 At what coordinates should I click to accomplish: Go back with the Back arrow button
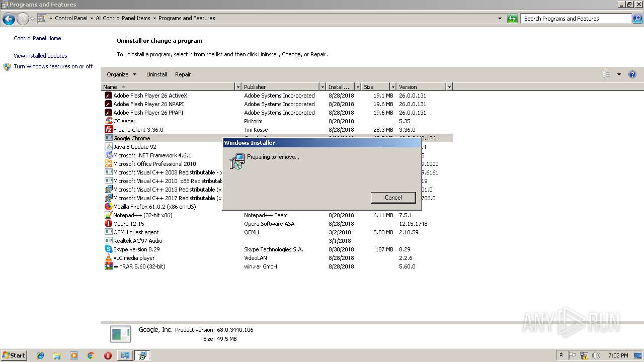click(x=9, y=19)
